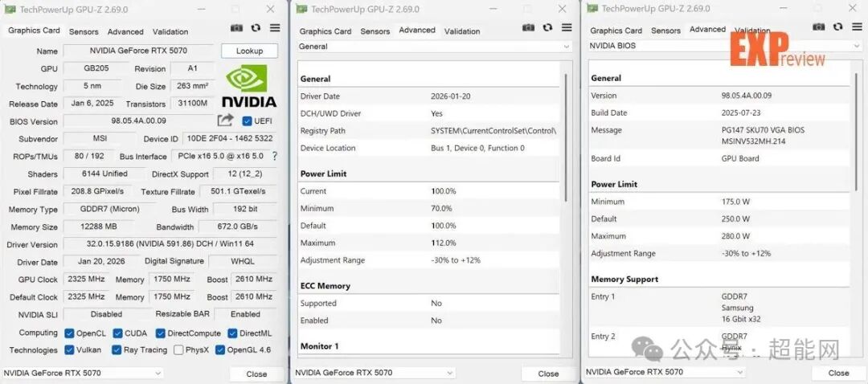
Task: Select Graphics Card tab in left window
Action: click(34, 31)
